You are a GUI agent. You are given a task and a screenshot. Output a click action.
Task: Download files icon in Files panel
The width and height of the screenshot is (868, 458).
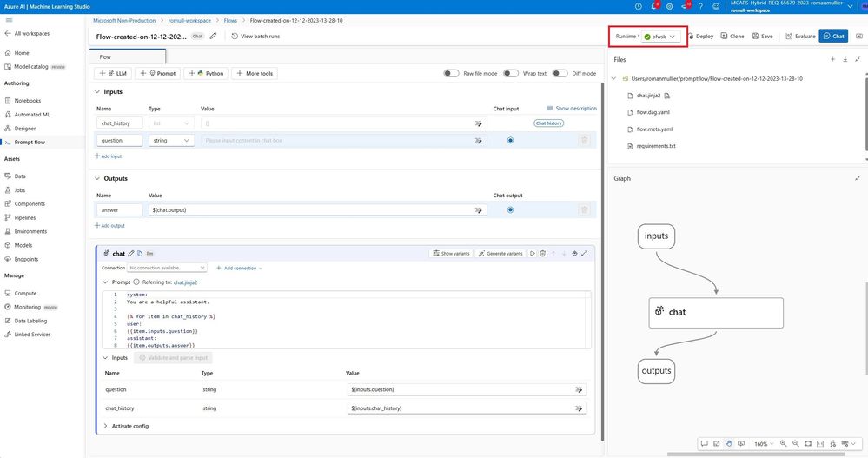tap(845, 59)
